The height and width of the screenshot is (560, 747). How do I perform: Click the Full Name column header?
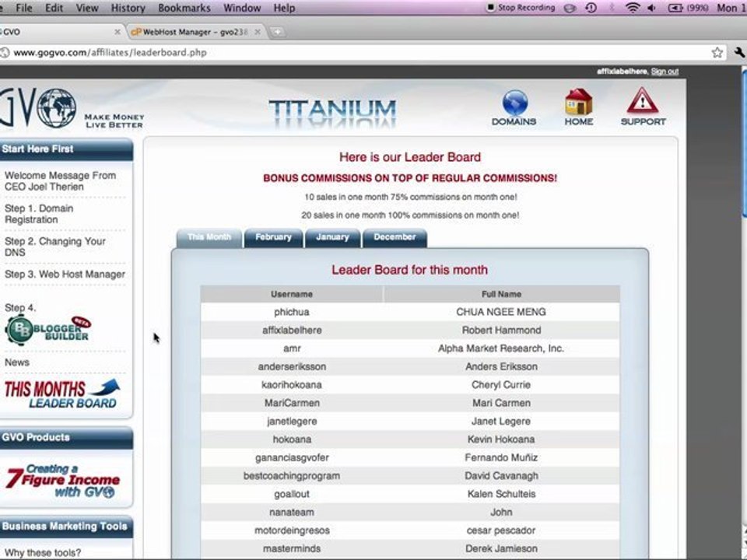[x=501, y=294]
